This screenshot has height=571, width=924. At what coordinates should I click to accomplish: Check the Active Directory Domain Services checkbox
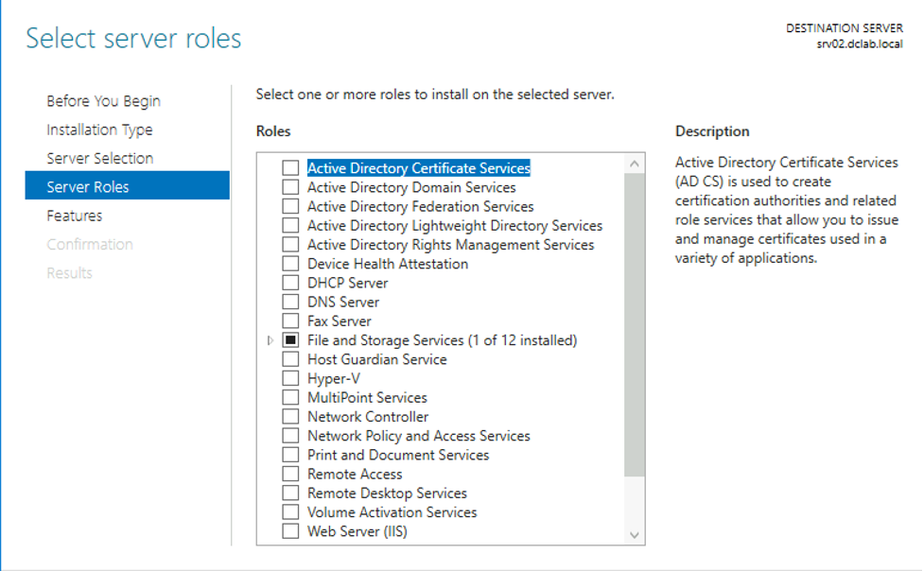pyautogui.click(x=290, y=187)
